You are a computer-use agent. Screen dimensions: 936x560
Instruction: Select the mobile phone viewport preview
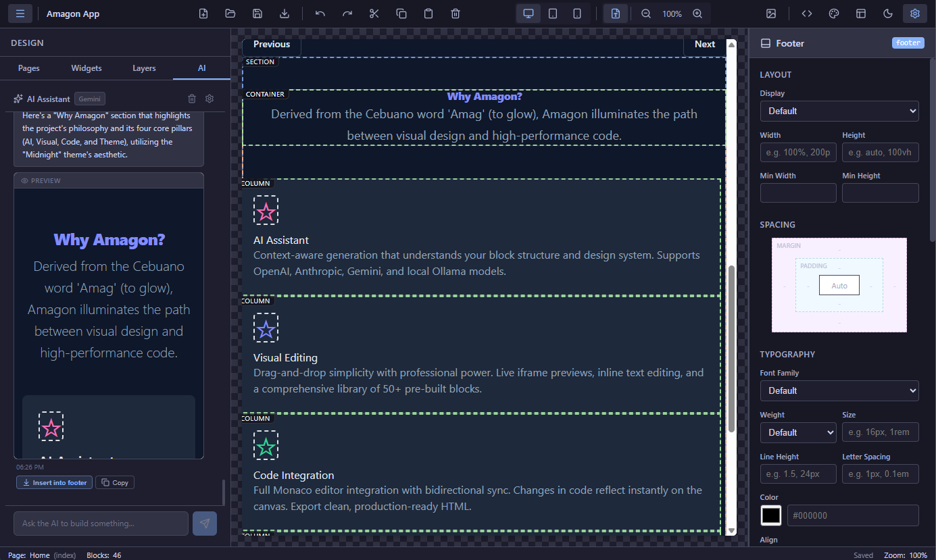tap(578, 13)
